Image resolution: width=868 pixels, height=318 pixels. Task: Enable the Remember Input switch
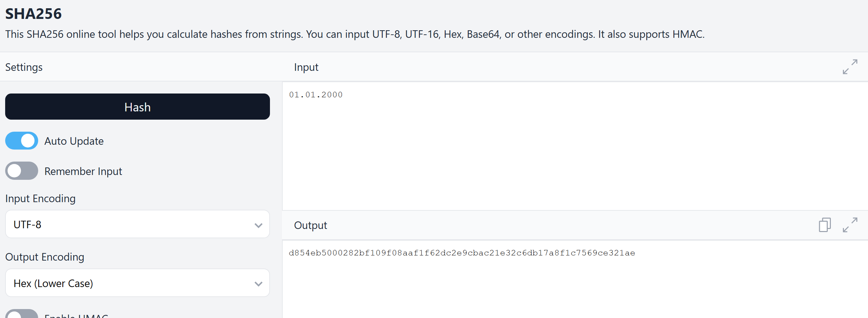click(22, 171)
